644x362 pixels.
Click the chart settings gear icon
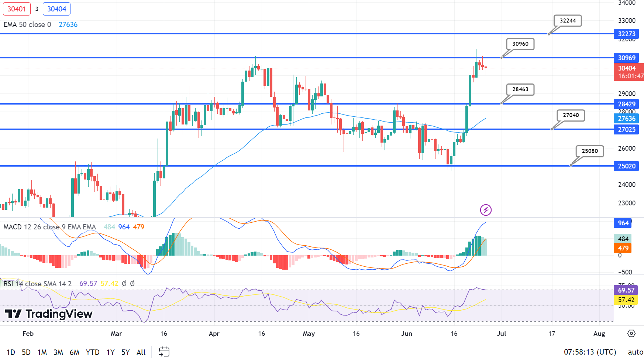(x=631, y=334)
